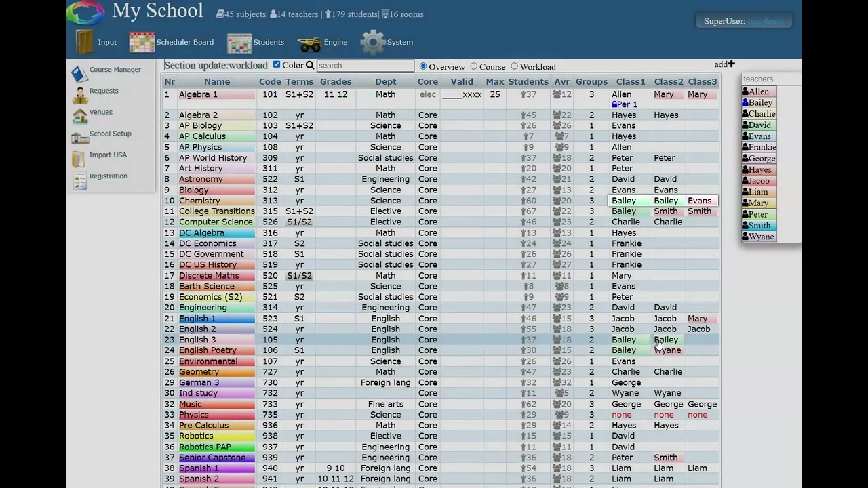This screenshot has height=488, width=868.
Task: Open Import USA sidebar icon
Action: [79, 159]
